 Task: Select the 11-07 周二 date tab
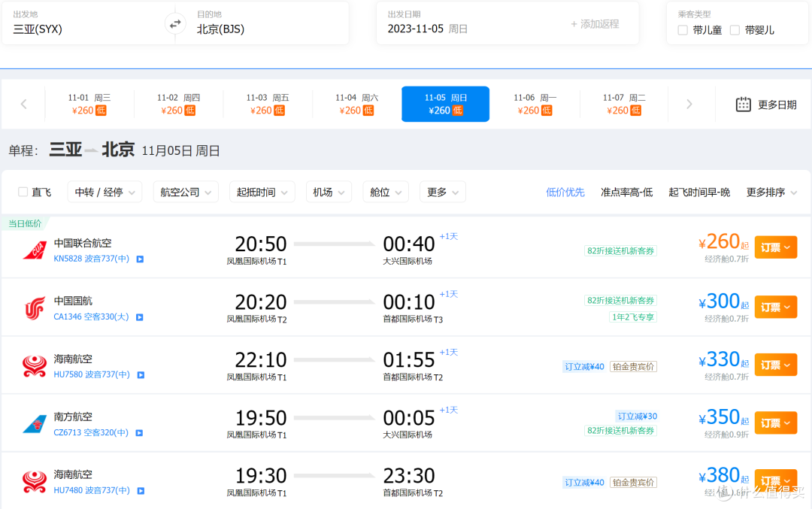[x=623, y=104]
